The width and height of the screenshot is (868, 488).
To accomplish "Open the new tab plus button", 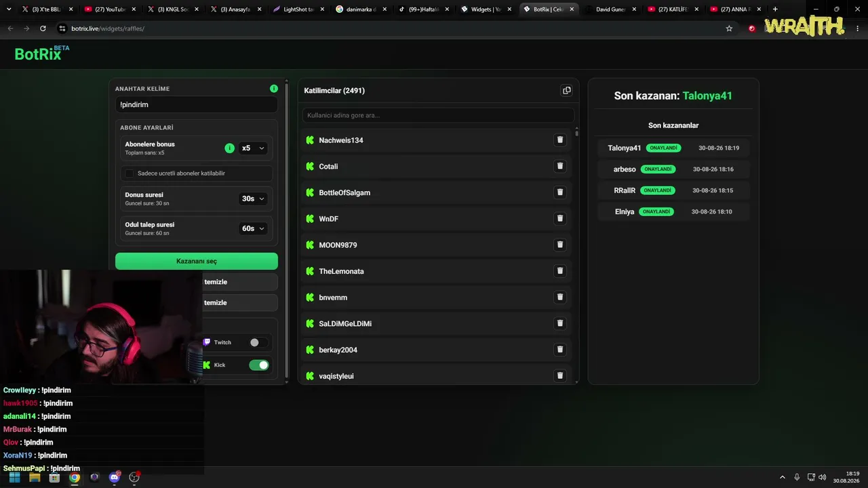I will pos(775,9).
